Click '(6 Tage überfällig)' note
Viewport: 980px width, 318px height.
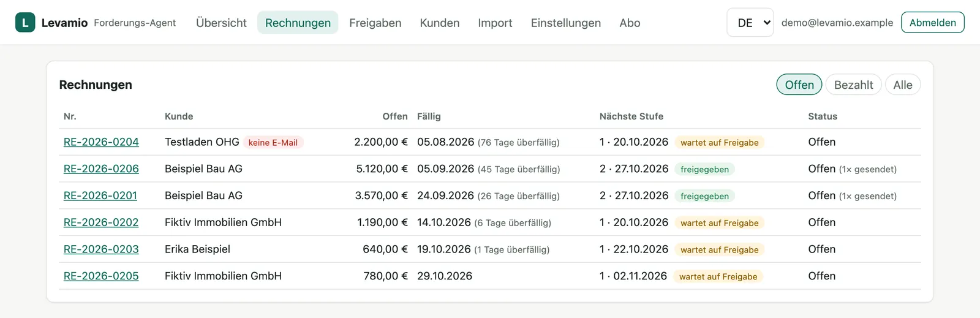tap(513, 223)
